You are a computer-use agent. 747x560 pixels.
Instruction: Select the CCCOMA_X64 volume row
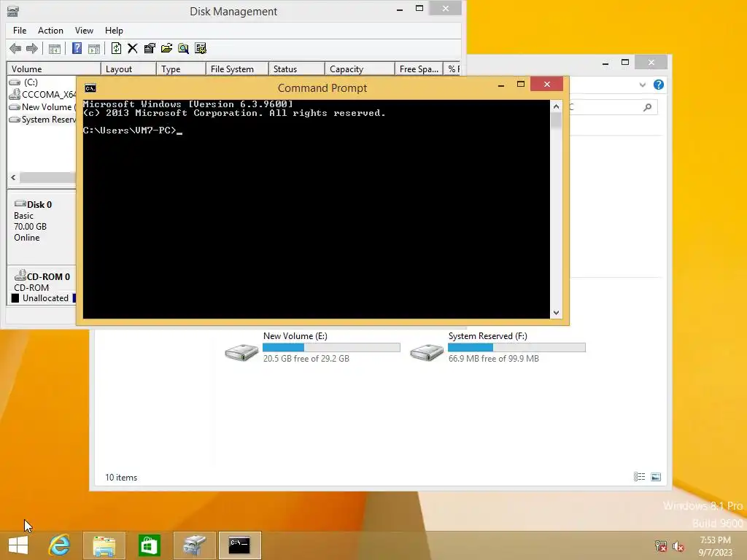(42, 94)
